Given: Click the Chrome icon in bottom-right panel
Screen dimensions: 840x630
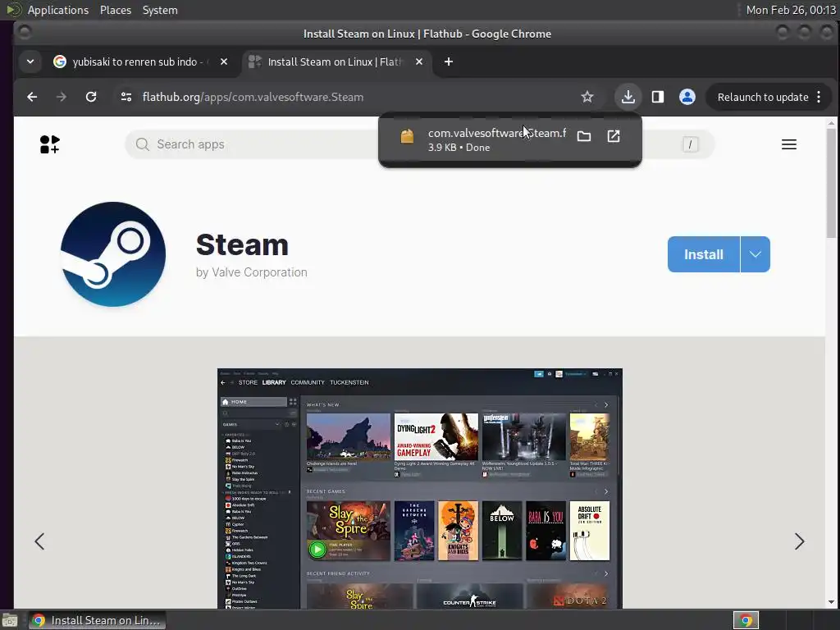Looking at the screenshot, I should [746, 620].
